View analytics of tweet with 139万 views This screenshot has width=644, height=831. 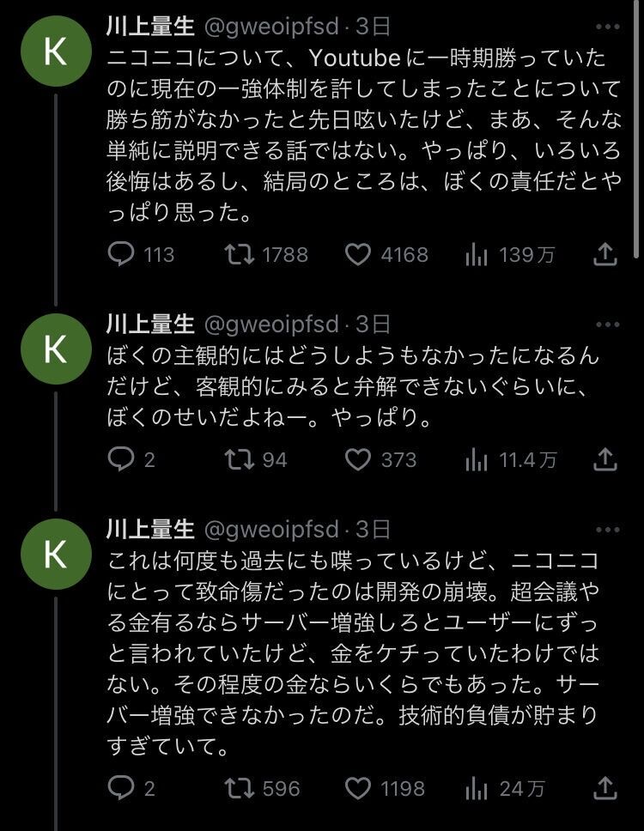477,254
